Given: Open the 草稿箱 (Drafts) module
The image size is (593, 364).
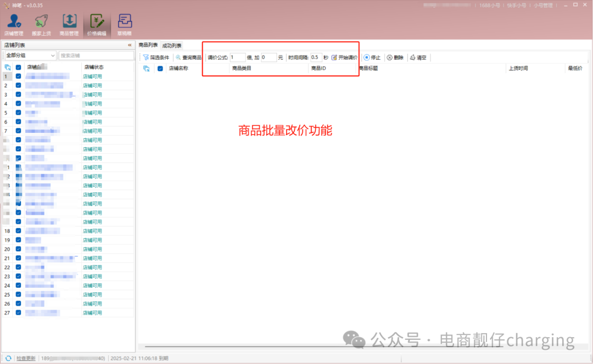Looking at the screenshot, I should (124, 24).
